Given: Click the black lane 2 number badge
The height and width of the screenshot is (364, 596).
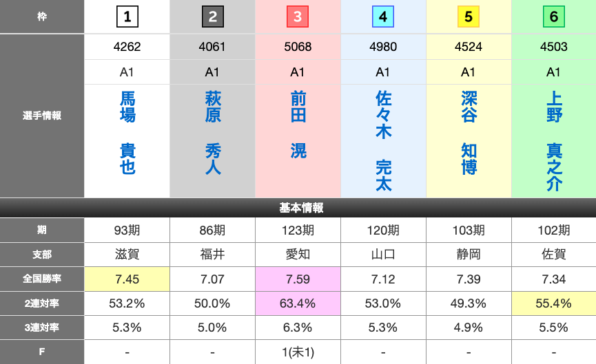Looking at the screenshot, I should tap(213, 17).
